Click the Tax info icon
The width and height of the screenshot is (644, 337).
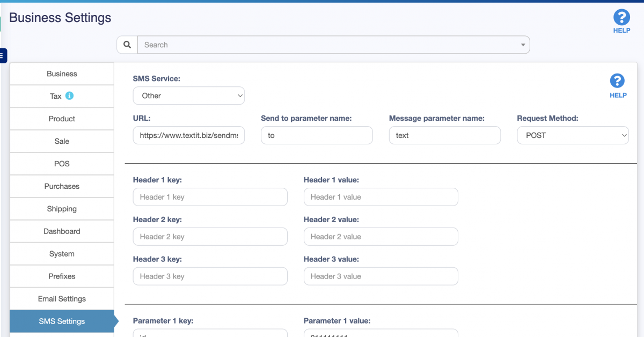[x=69, y=96]
